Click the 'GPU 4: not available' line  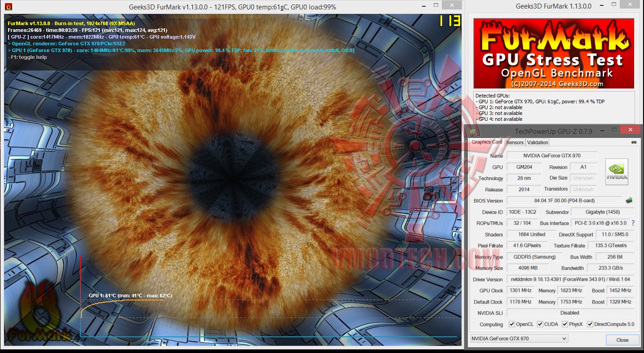coord(499,119)
